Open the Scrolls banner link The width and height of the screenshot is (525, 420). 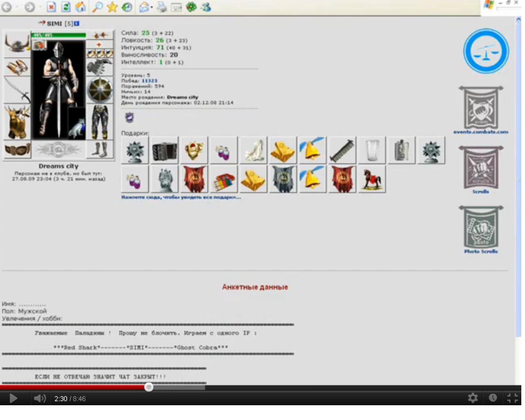pyautogui.click(x=481, y=169)
